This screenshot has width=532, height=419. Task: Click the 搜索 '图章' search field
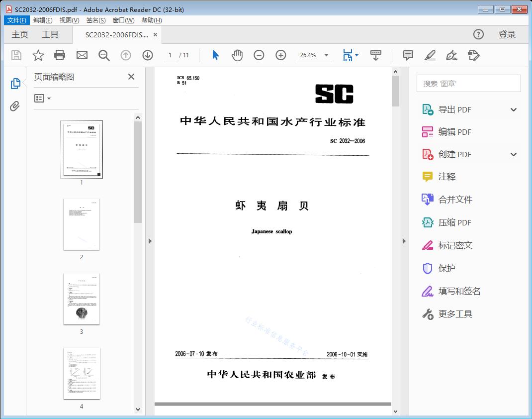(x=468, y=83)
